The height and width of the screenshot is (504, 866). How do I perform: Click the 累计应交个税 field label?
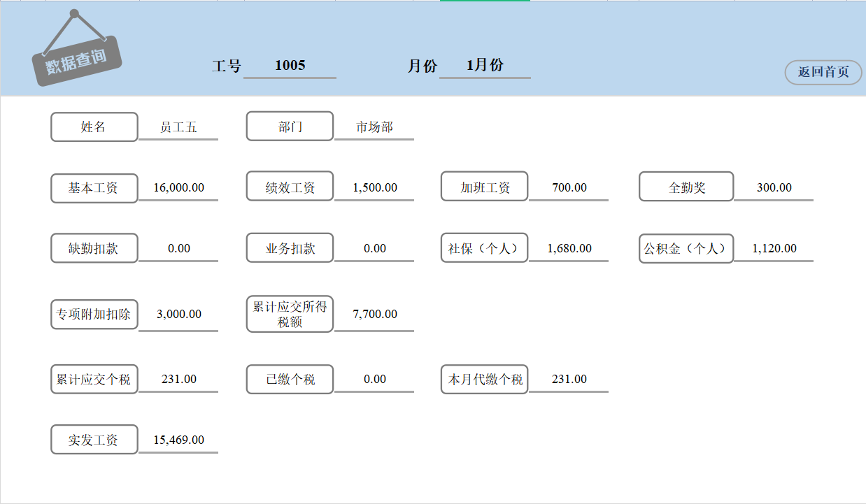coord(94,379)
